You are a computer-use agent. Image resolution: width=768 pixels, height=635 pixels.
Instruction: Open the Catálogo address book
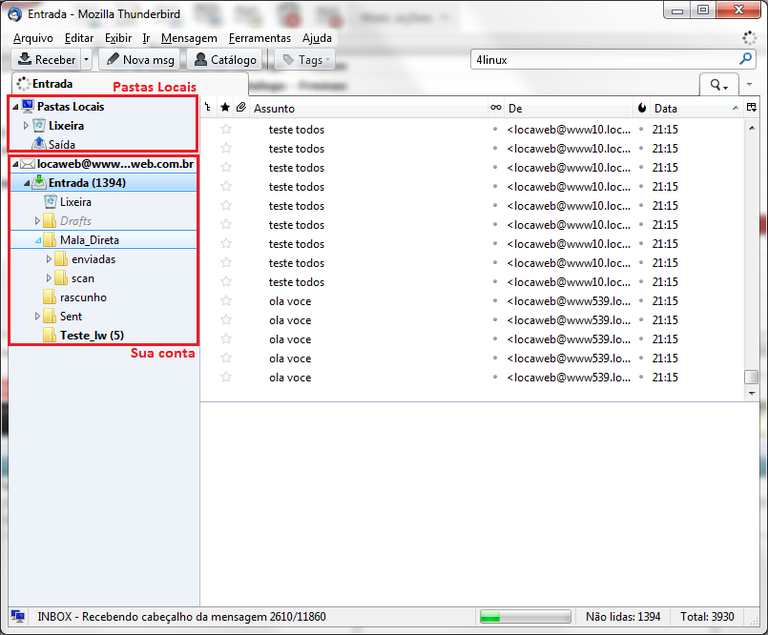(226, 60)
